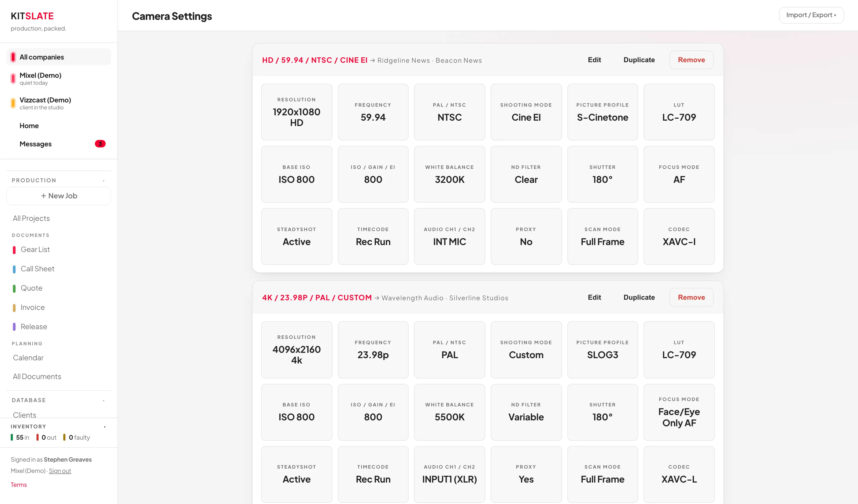Screen dimensions: 858x504
Task: Click the Codec XAVC-L tile
Action: coord(679,474)
